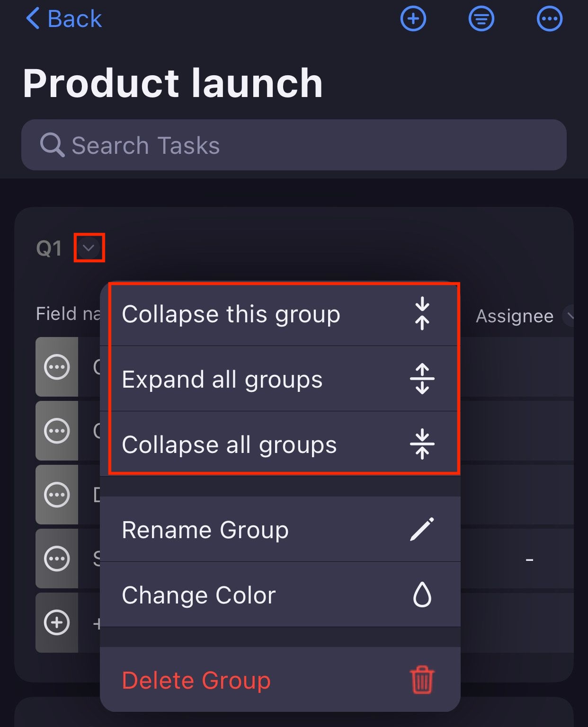Tap the add (plus circle) icon in header
Image resolution: width=588 pixels, height=727 pixels.
pyautogui.click(x=413, y=19)
